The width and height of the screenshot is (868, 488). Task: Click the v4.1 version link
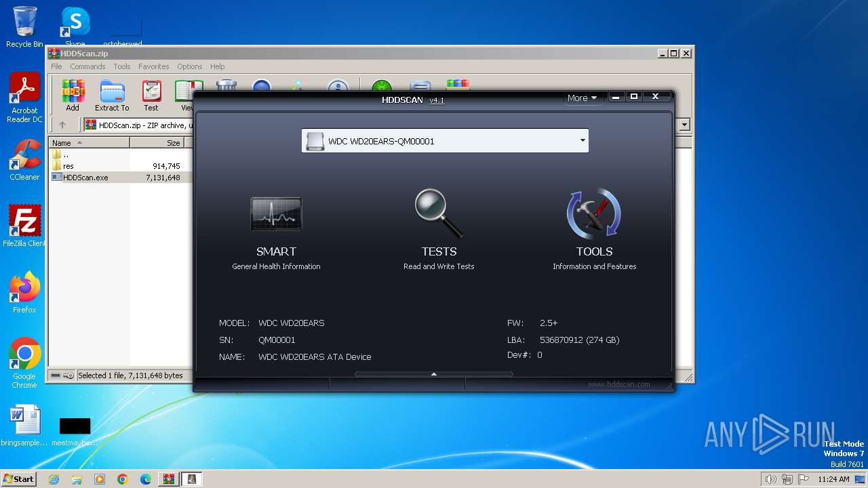[x=437, y=100]
